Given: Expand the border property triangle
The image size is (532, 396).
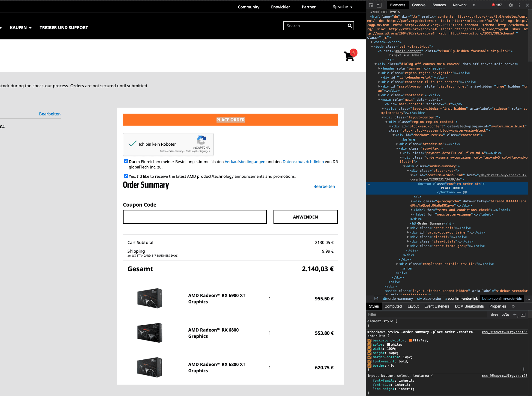Looking at the screenshot, I should (x=389, y=366).
